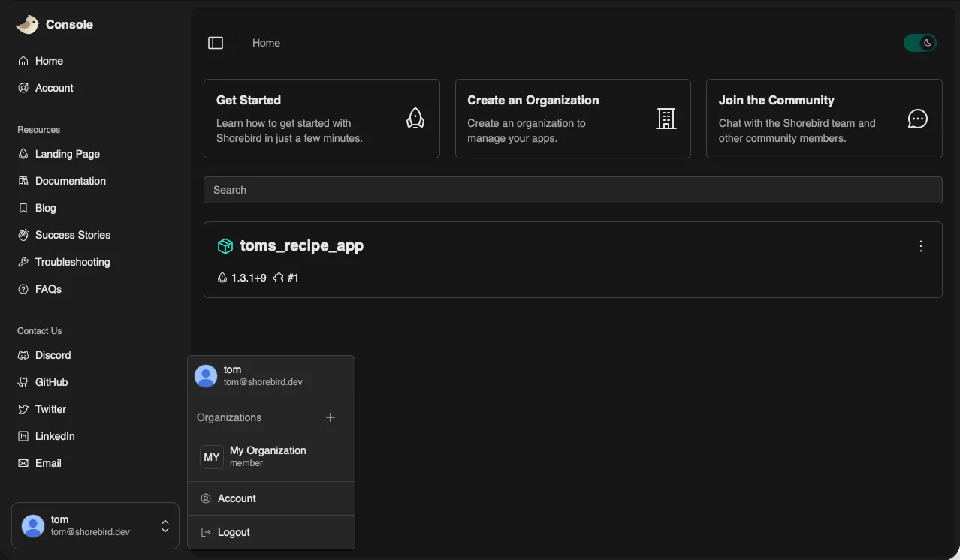Select the GitHub icon in sidebar
This screenshot has height=560, width=960.
[23, 382]
